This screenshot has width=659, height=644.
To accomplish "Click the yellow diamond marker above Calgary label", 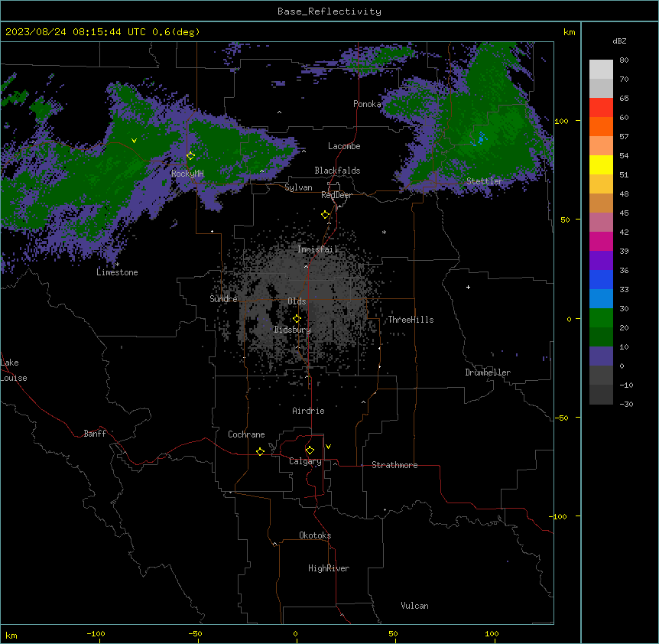I will 310,450.
